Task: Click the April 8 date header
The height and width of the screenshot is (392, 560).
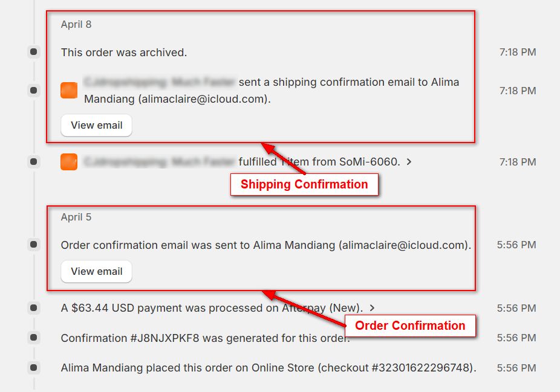Action: point(76,25)
